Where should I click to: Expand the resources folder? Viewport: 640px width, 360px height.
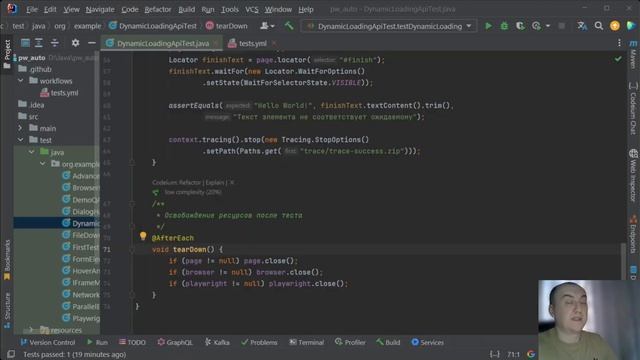point(31,329)
